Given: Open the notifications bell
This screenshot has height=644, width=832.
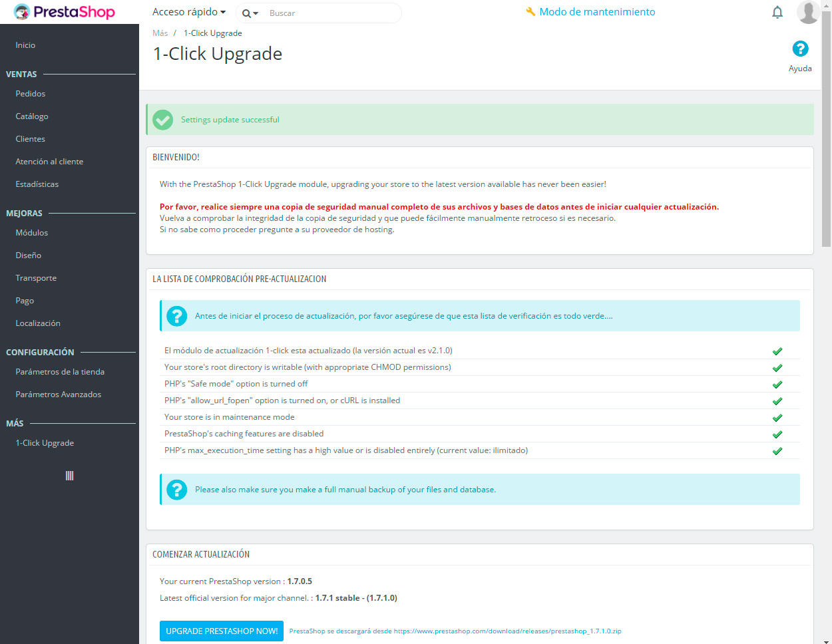Looking at the screenshot, I should (777, 12).
